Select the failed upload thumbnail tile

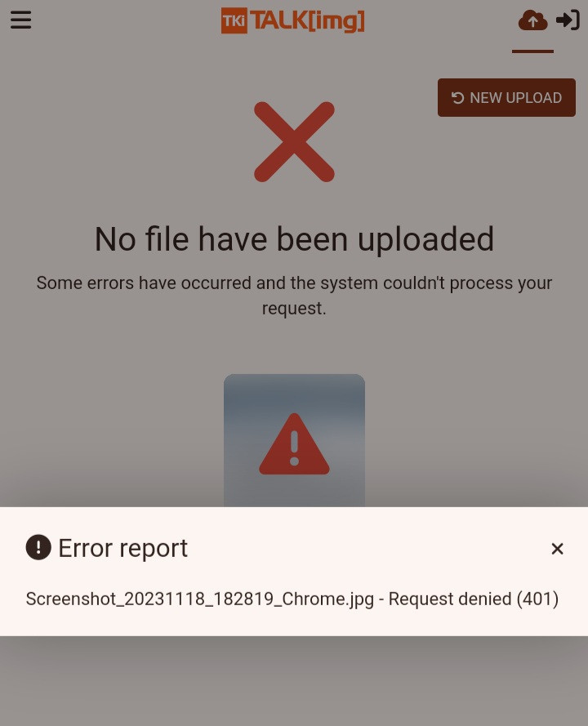(x=294, y=440)
